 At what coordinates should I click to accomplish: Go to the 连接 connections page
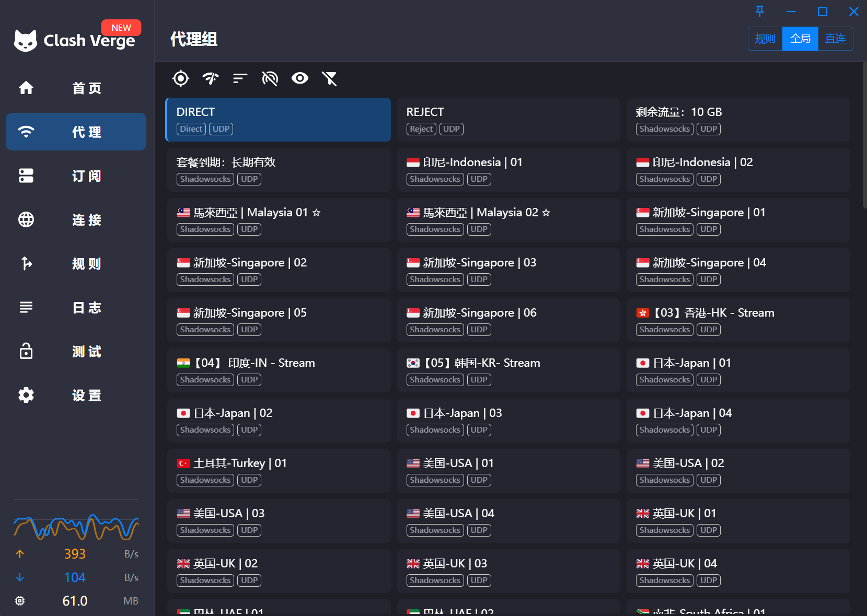click(x=76, y=219)
